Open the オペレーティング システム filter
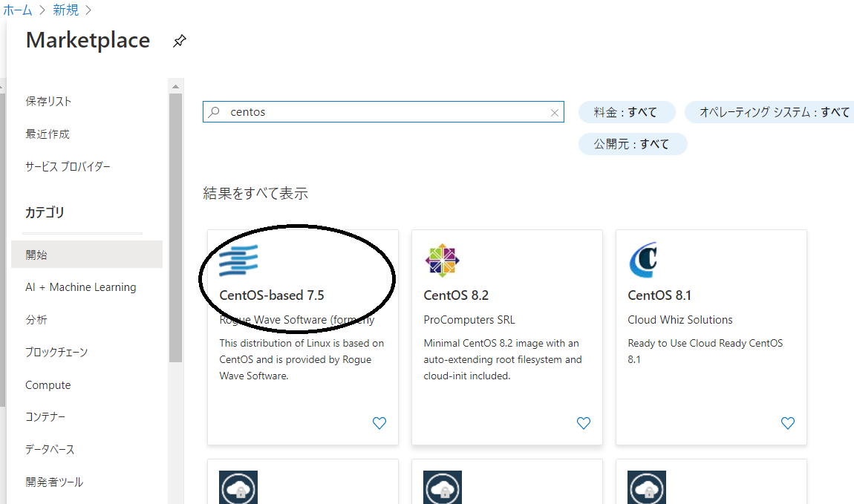Image resolution: width=854 pixels, height=504 pixels. click(x=771, y=112)
